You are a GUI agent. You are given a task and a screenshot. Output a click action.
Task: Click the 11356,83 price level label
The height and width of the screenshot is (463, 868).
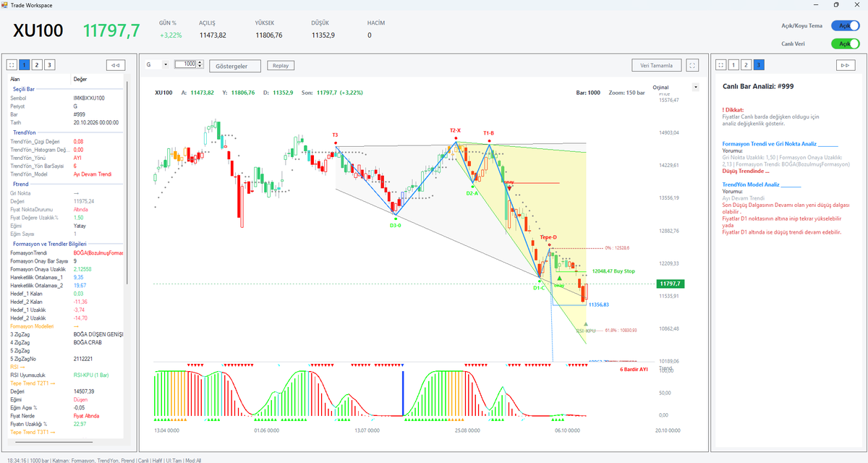(598, 305)
